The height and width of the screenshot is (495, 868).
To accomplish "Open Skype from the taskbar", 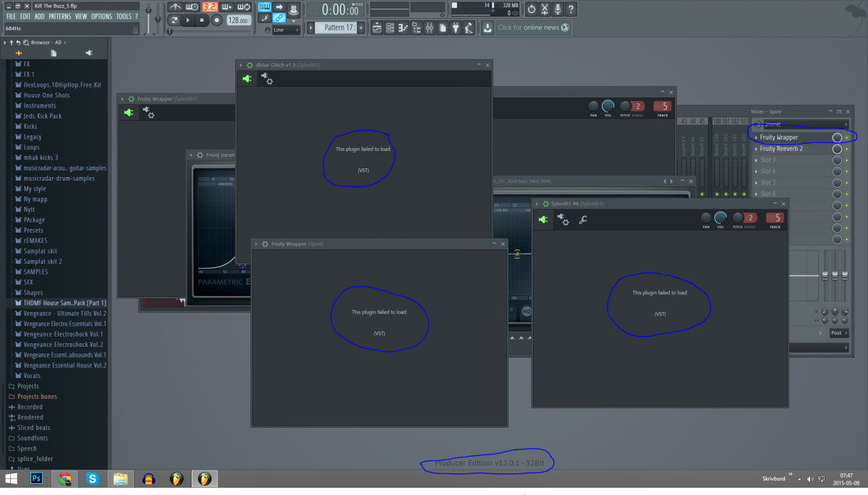I will coord(93,478).
